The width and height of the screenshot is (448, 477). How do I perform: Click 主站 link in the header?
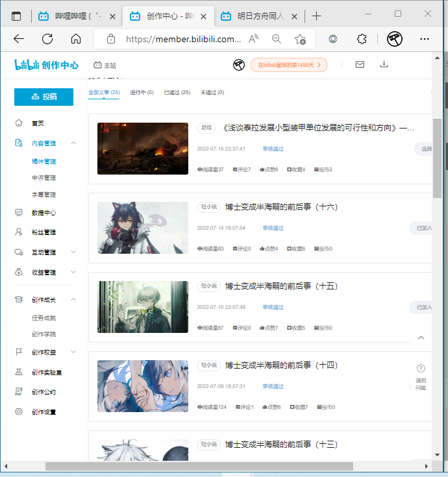point(105,65)
